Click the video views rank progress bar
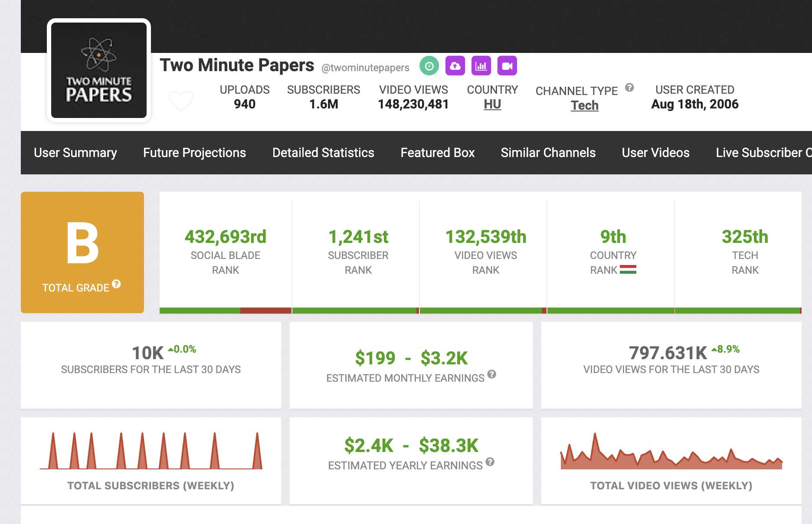812x524 pixels. [x=483, y=311]
